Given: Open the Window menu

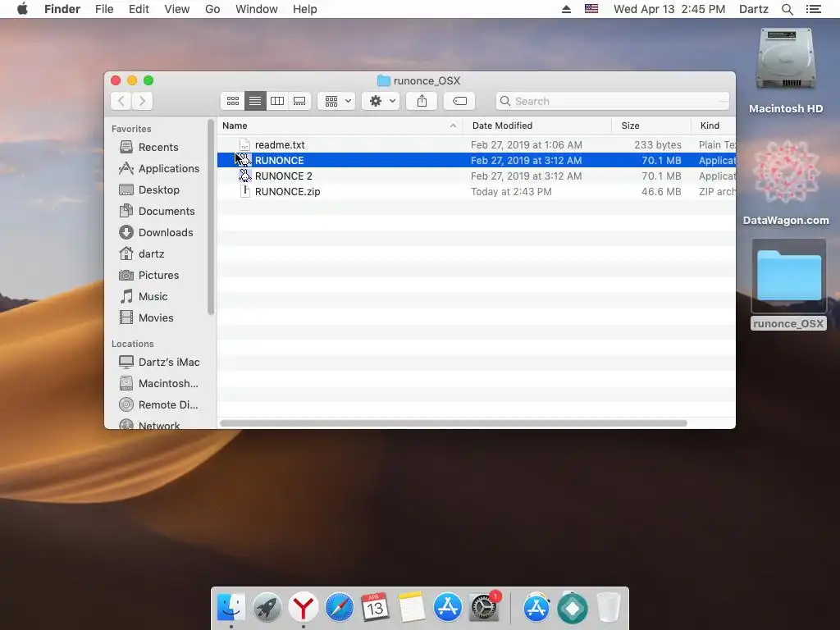Looking at the screenshot, I should point(257,9).
